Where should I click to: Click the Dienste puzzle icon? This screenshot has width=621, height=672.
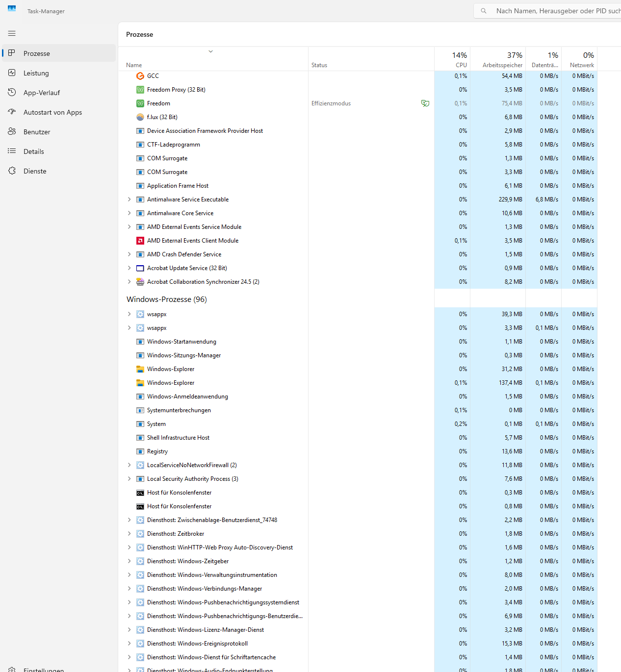coord(12,171)
